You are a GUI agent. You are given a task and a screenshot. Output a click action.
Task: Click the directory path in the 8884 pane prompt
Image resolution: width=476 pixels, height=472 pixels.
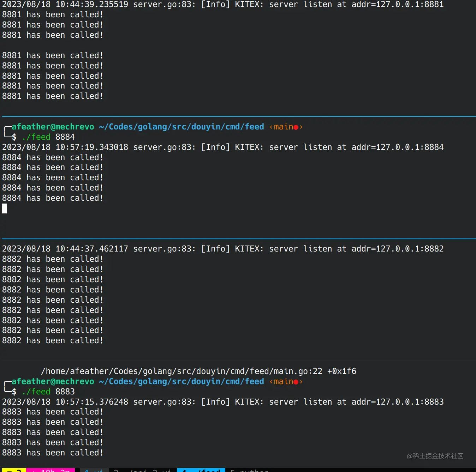pyautogui.click(x=182, y=127)
